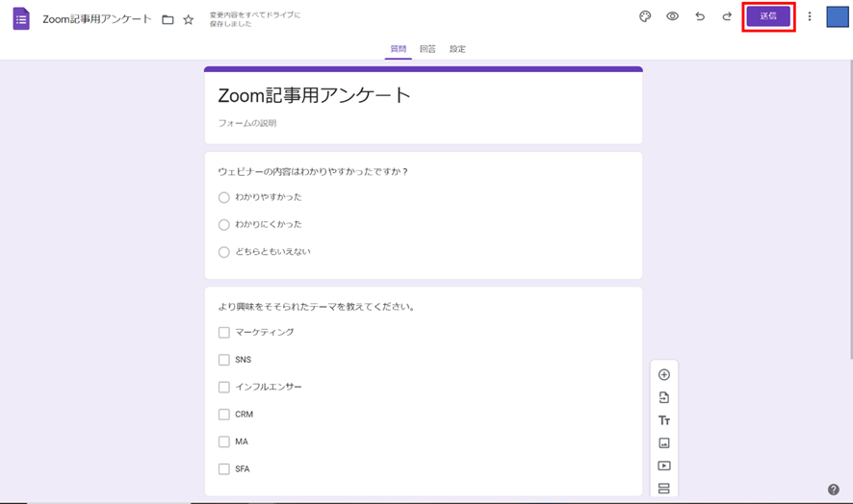Screen dimensions: 853x504
Task: Add an image to the form
Action: [x=664, y=443]
